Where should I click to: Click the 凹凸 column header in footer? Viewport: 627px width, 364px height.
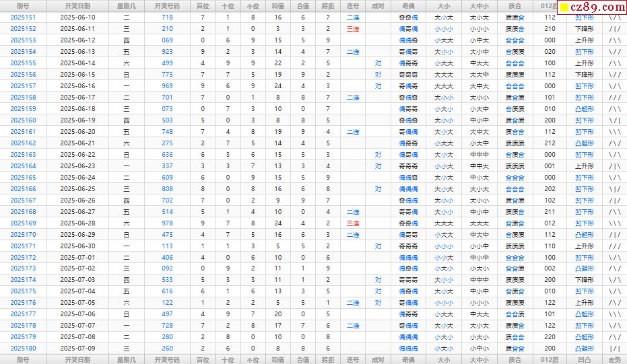click(x=584, y=360)
